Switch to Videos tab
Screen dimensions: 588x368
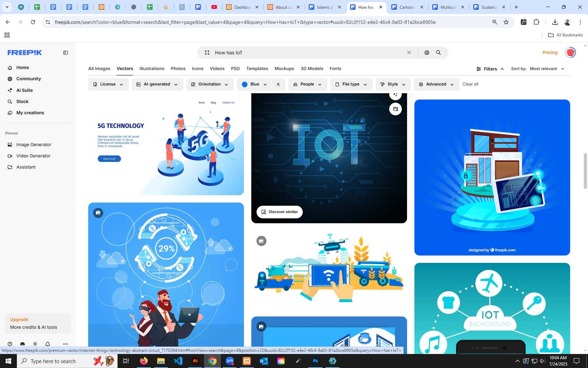(x=217, y=69)
